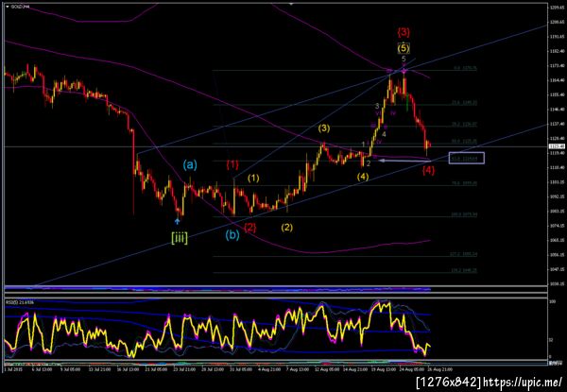Screen dimensions: 567x392
Task: Select the boxed yellow (5) wave label
Action: click(404, 47)
